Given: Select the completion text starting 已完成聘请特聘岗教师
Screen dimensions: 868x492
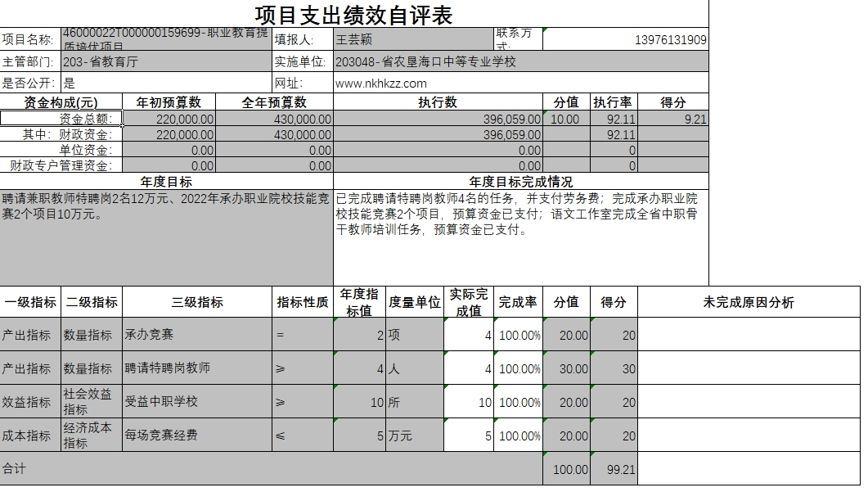Looking at the screenshot, I should [x=521, y=237].
